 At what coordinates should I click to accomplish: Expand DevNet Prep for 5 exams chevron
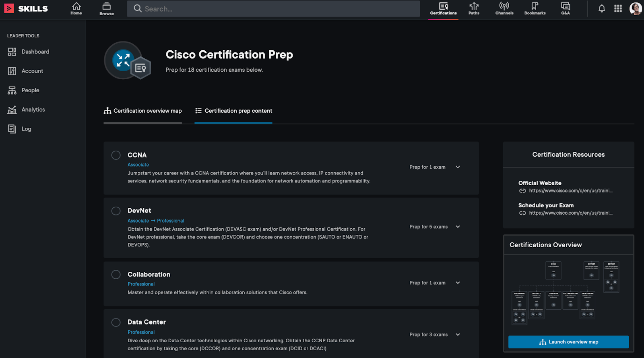coord(458,227)
